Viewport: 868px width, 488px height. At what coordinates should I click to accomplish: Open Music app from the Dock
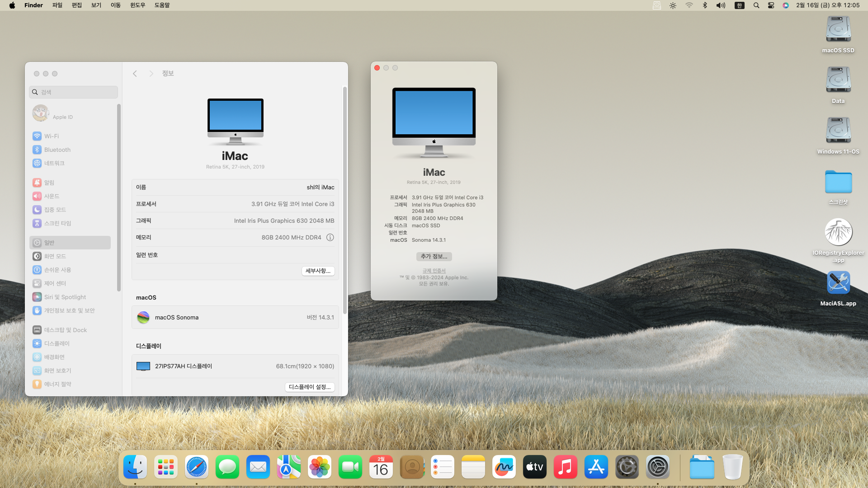566,467
